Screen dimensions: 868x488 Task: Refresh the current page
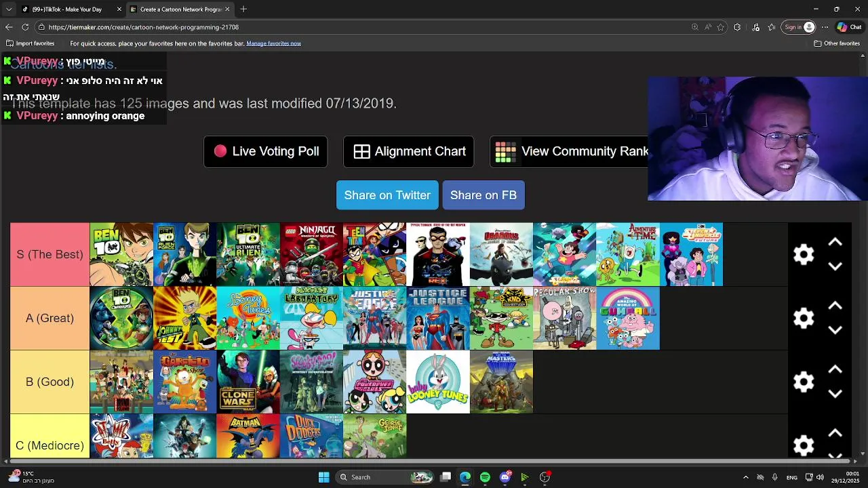(25, 27)
